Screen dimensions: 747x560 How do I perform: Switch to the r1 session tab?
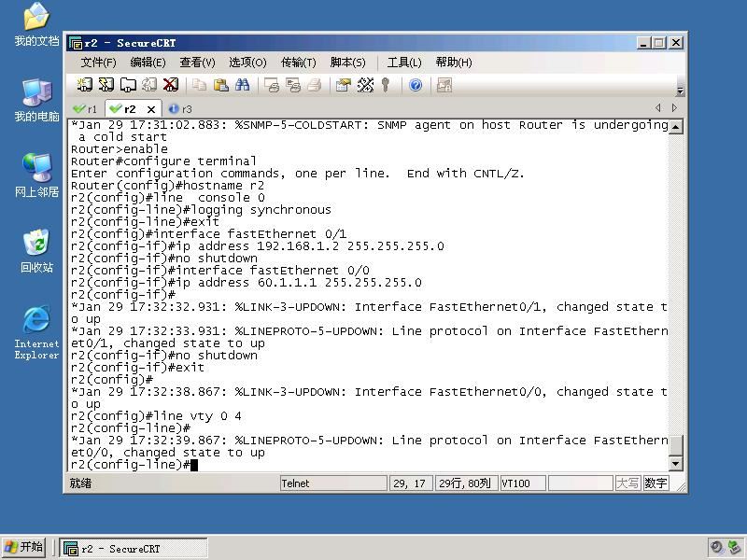pos(85,109)
